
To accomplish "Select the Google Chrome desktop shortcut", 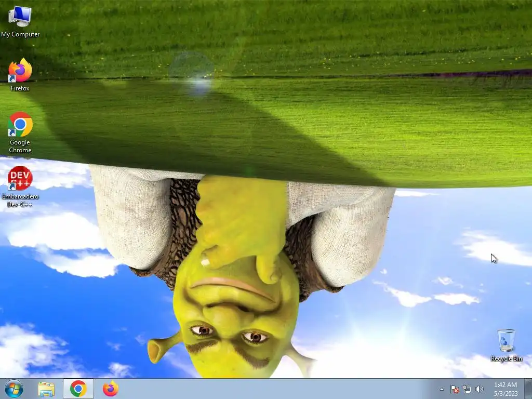I will [20, 132].
